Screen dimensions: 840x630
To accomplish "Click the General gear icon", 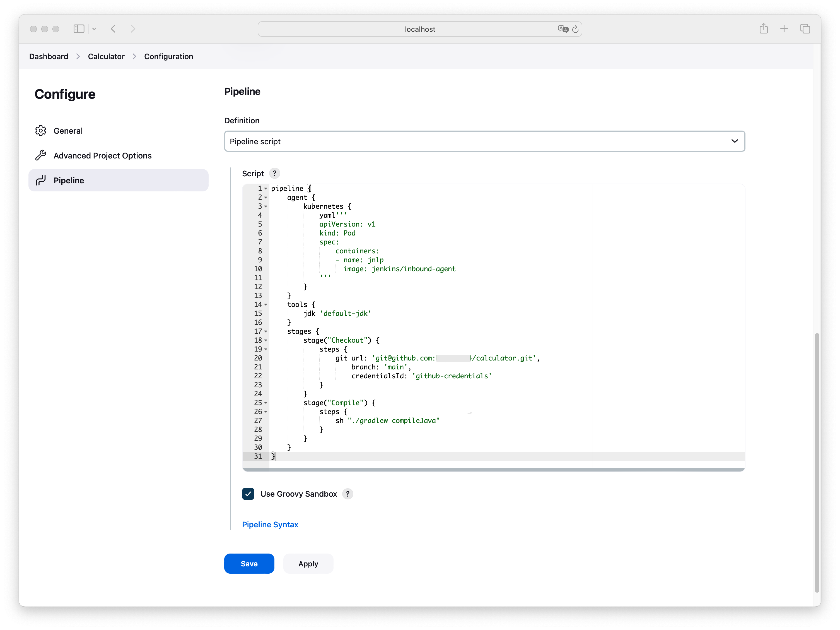I will (x=41, y=131).
